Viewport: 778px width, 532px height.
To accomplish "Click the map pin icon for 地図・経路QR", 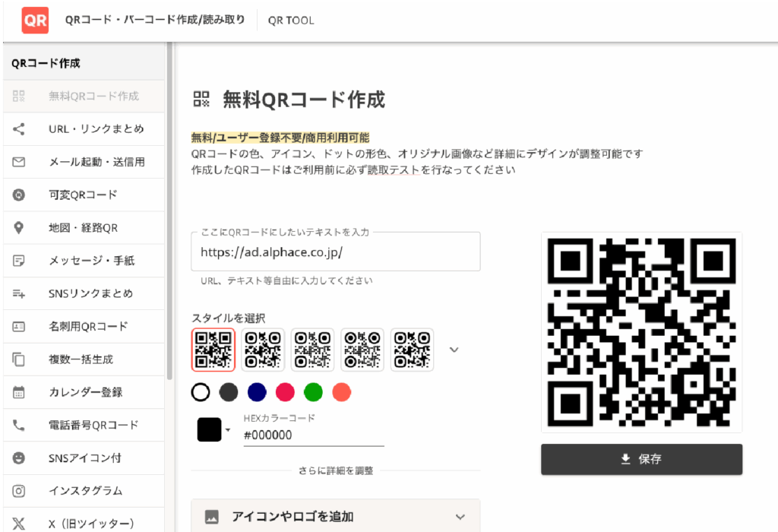I will tap(19, 228).
